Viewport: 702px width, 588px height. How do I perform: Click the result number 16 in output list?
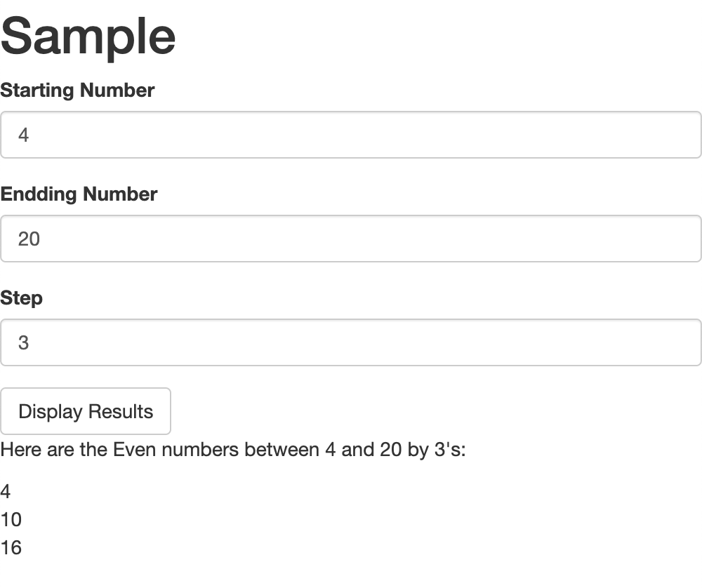(11, 548)
